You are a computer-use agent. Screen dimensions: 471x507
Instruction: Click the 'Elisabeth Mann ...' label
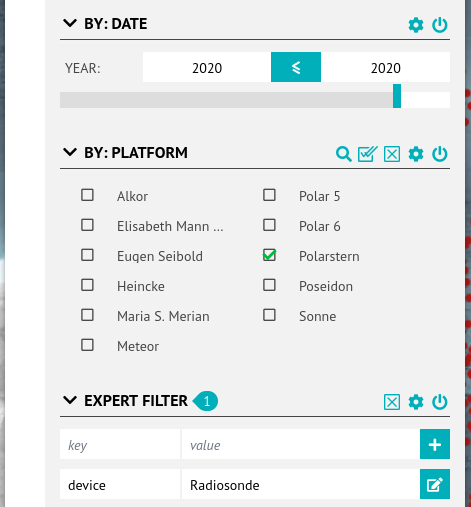coord(170,226)
